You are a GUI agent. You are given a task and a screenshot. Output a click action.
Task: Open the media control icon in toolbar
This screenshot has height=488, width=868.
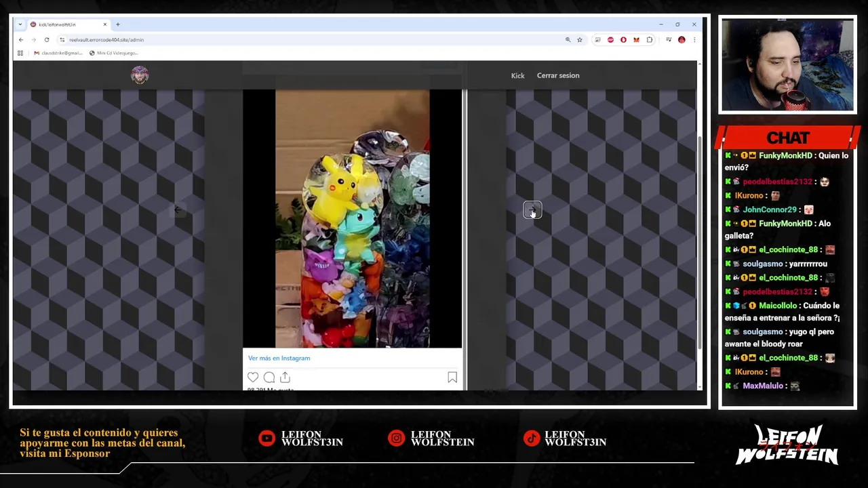669,40
